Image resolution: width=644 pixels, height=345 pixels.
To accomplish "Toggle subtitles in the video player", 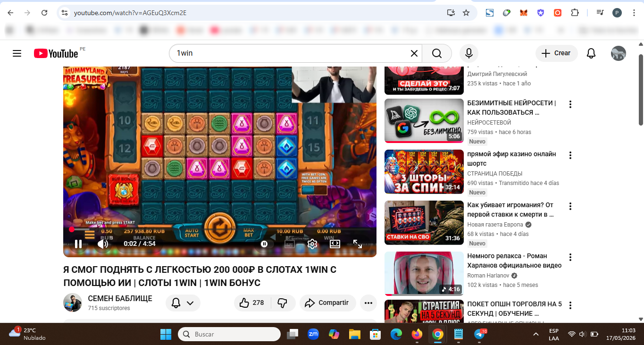I will click(x=290, y=244).
